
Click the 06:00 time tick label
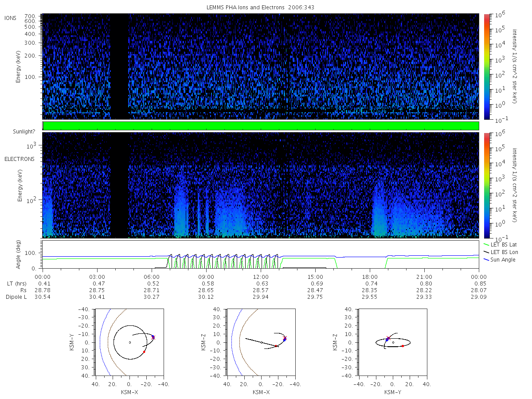click(152, 276)
